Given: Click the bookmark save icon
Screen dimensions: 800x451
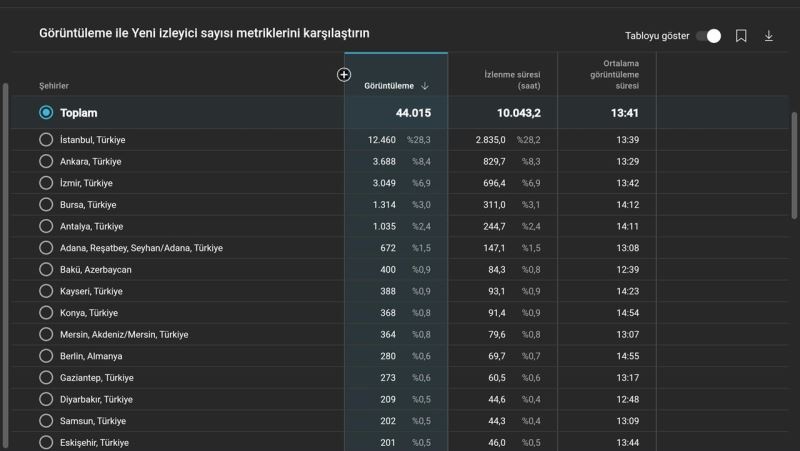Looking at the screenshot, I should pyautogui.click(x=741, y=36).
